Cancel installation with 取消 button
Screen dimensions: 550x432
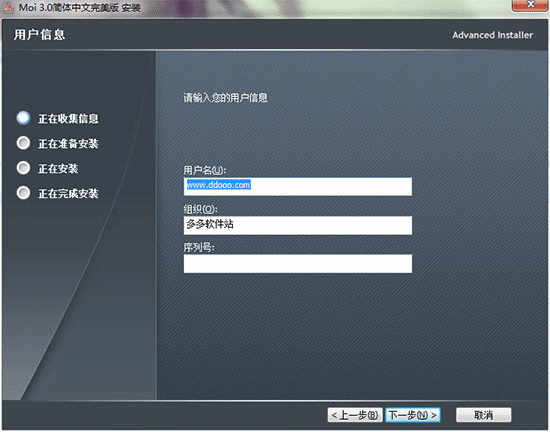[483, 415]
